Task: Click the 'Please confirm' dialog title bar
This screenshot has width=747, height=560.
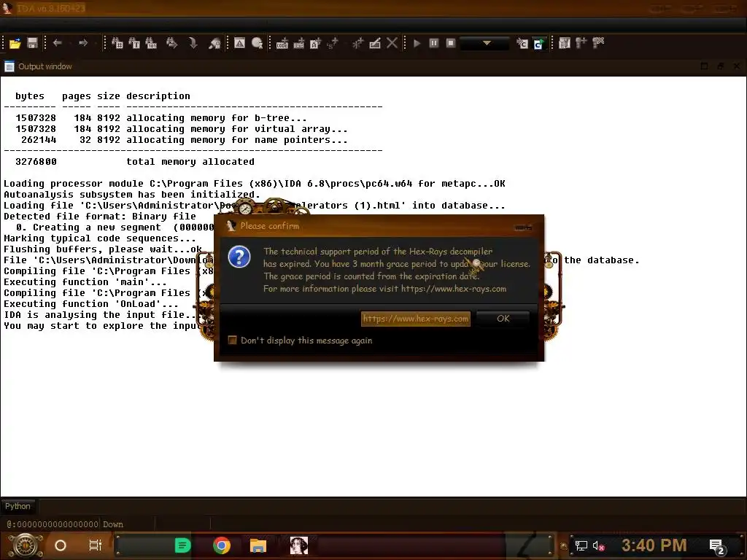Action: 379,226
